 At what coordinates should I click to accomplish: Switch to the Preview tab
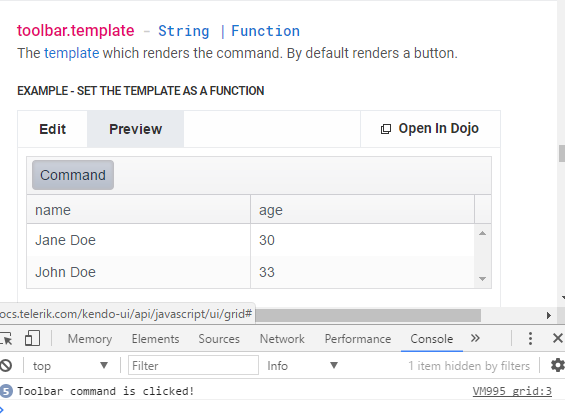coord(135,129)
